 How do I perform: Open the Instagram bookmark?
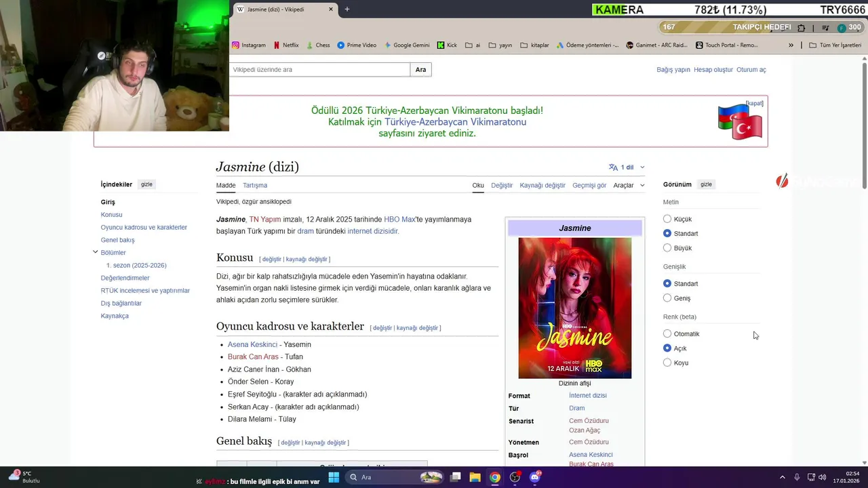click(249, 45)
